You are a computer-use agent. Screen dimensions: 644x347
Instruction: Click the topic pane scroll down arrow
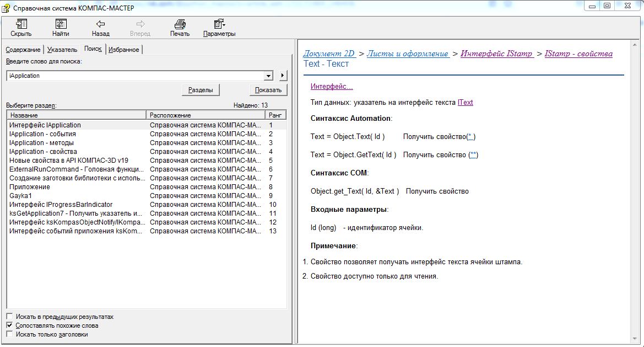(x=635, y=339)
